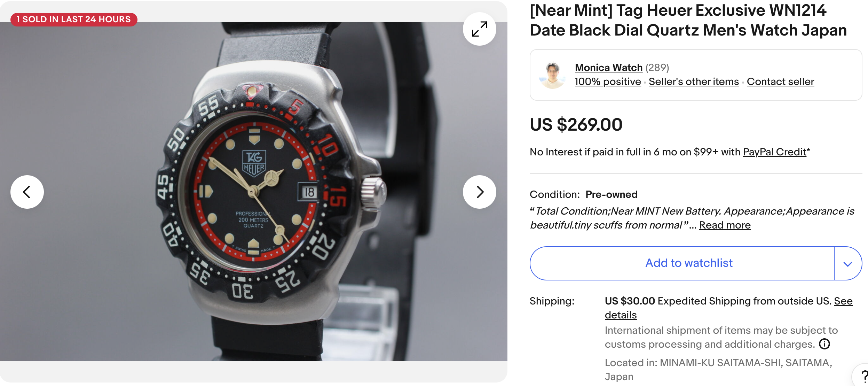Click the 1 sold in last 24 hours badge
The width and height of the screenshot is (868, 386).
(74, 20)
